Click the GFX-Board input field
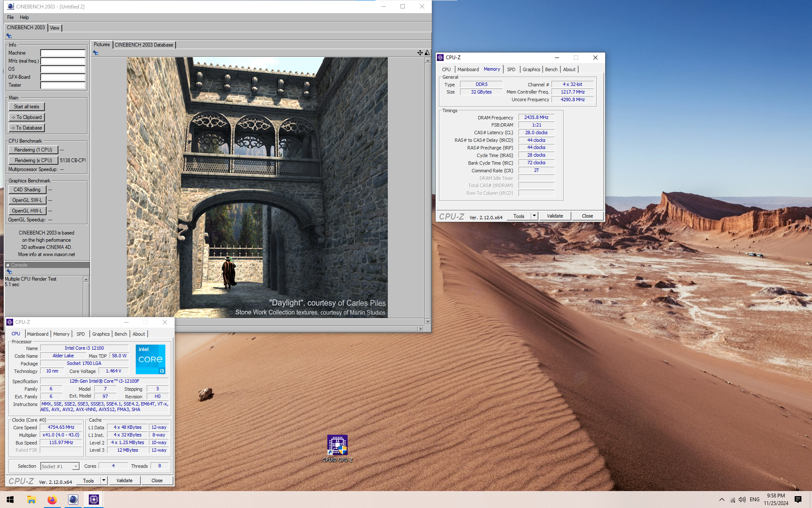This screenshot has height=508, width=812. point(63,77)
